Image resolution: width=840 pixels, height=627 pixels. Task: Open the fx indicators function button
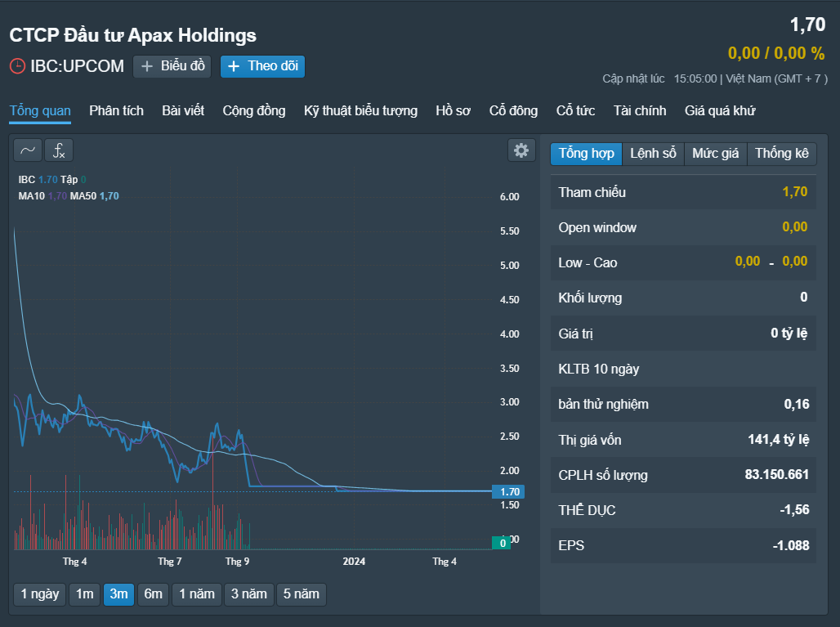pyautogui.click(x=59, y=150)
